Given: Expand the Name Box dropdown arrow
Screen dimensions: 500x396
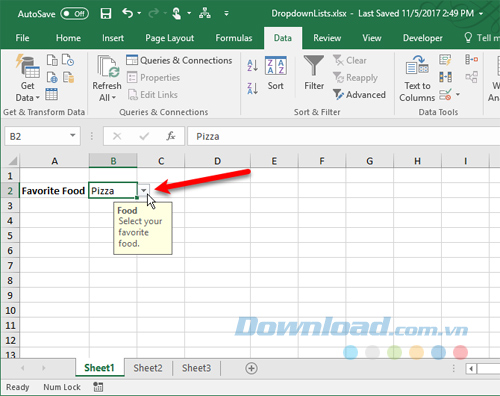Looking at the screenshot, I should [x=72, y=136].
